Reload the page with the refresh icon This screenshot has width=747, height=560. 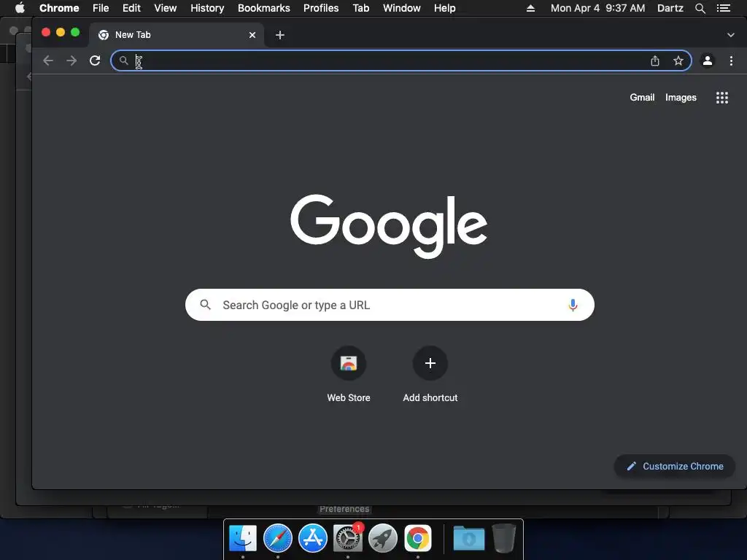pos(95,61)
